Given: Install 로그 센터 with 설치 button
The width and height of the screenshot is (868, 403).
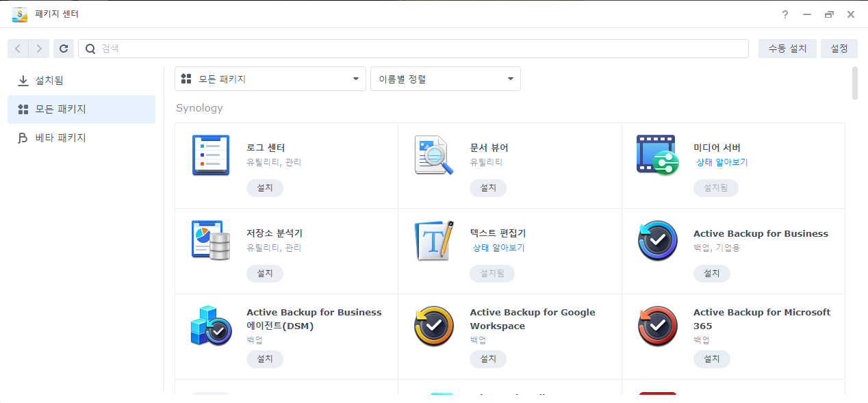Looking at the screenshot, I should point(265,188).
